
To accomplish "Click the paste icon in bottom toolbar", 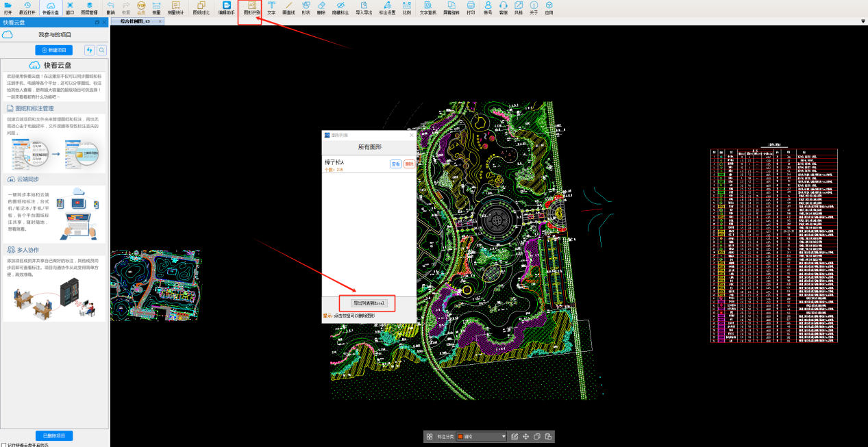I will coord(548,436).
